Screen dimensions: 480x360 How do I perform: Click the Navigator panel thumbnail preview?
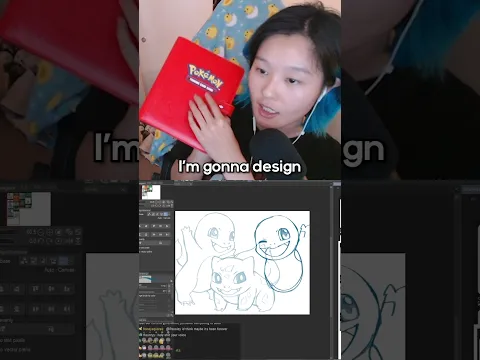(x=151, y=192)
